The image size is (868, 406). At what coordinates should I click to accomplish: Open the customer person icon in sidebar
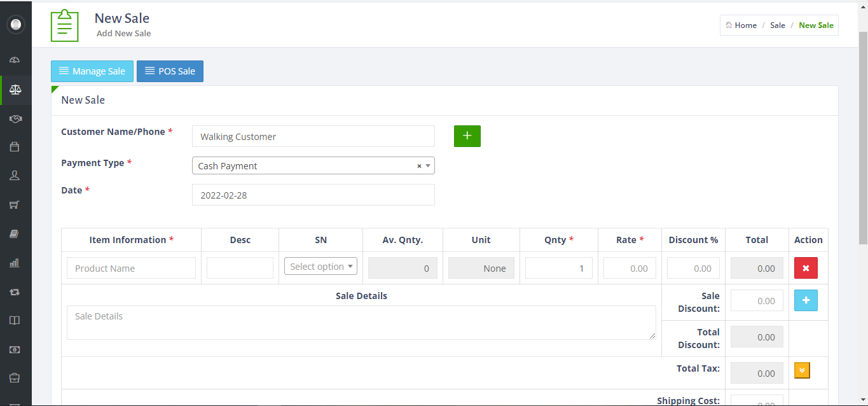coord(14,175)
